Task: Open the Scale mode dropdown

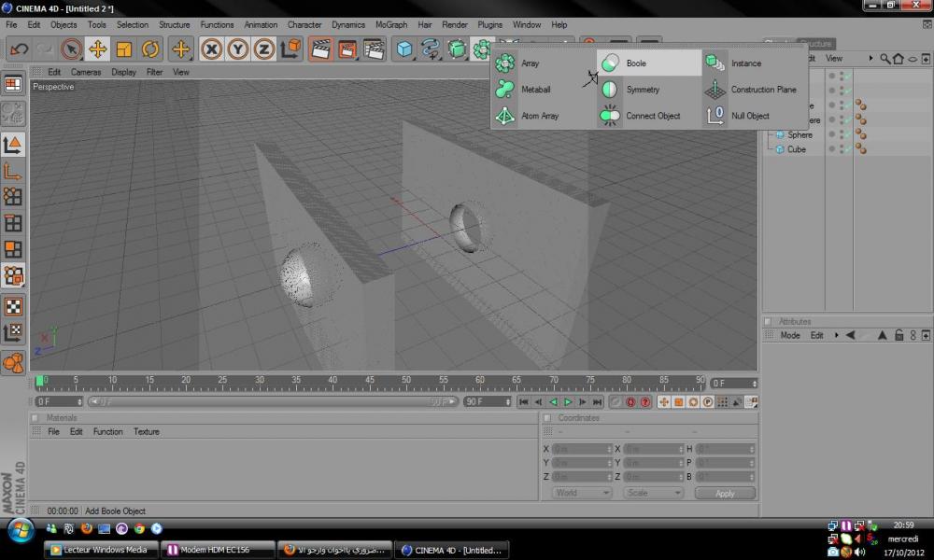Action: (653, 493)
